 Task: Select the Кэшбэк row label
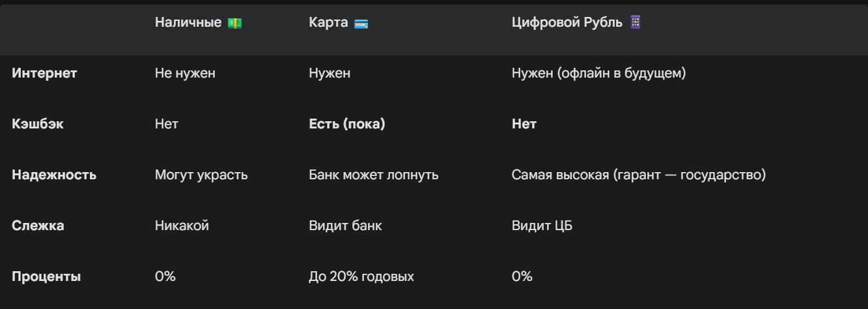(x=38, y=124)
